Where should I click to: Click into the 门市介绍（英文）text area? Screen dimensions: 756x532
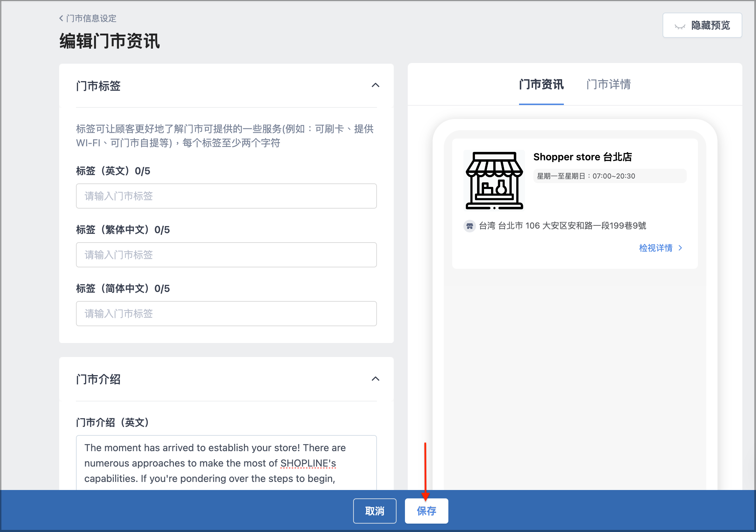[226, 463]
